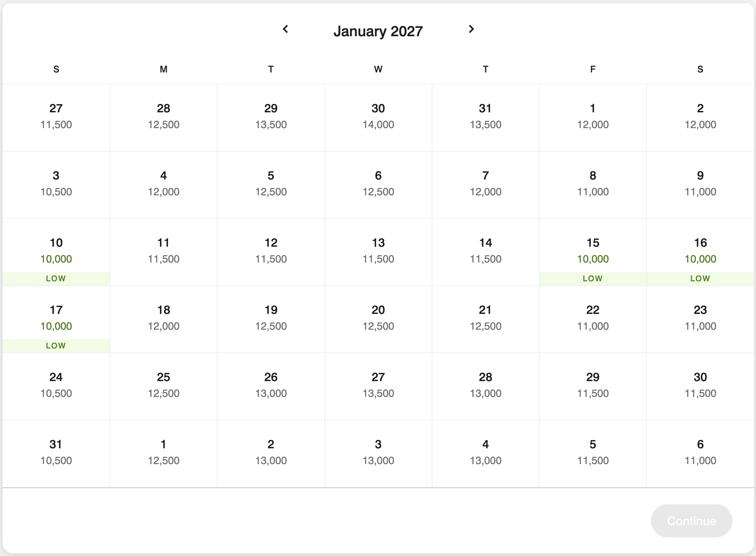Click the January 2027 month title

tap(378, 31)
